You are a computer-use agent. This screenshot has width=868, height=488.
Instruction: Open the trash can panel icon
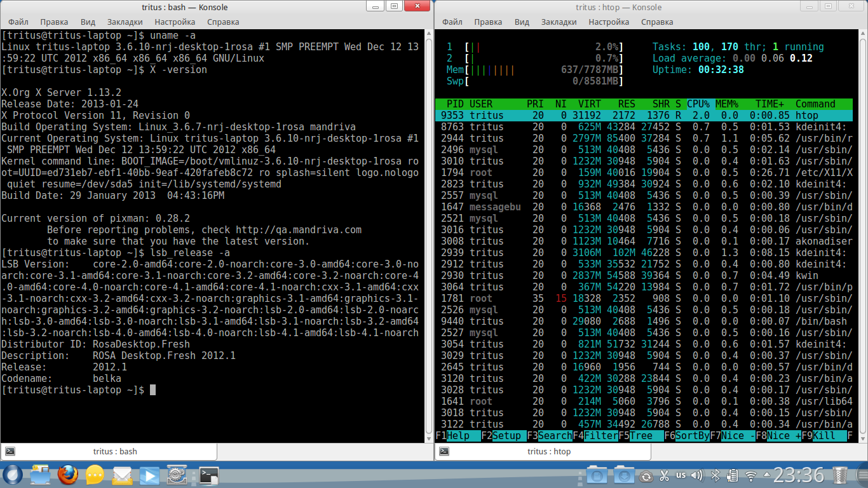click(840, 475)
